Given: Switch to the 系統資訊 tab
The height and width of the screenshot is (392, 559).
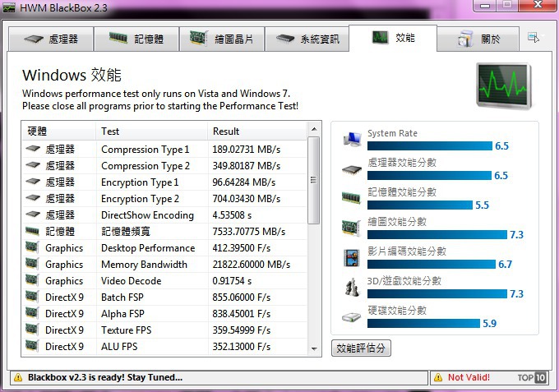Looking at the screenshot, I should tap(307, 39).
